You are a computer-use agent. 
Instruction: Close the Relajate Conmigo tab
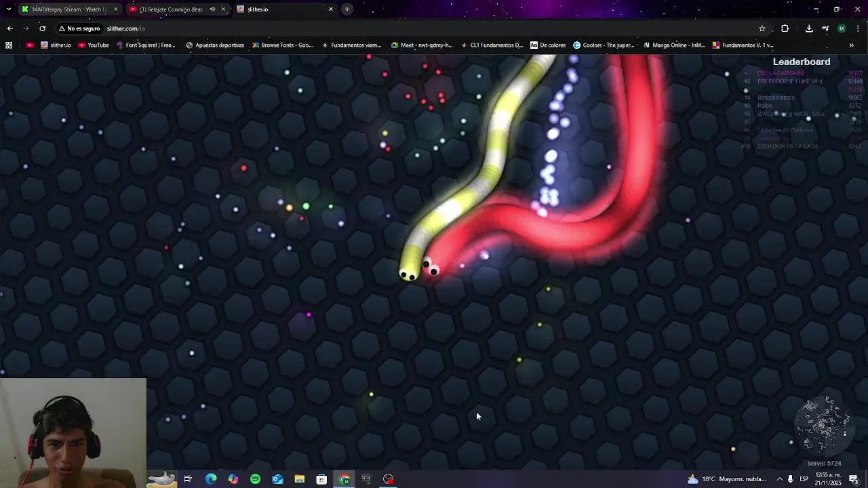222,9
